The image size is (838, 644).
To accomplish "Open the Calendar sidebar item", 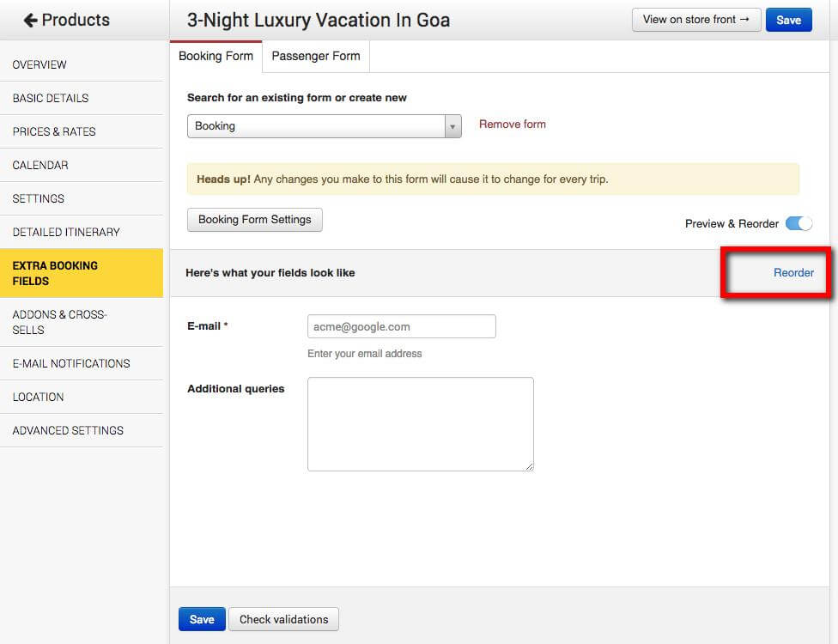I will pyautogui.click(x=40, y=165).
